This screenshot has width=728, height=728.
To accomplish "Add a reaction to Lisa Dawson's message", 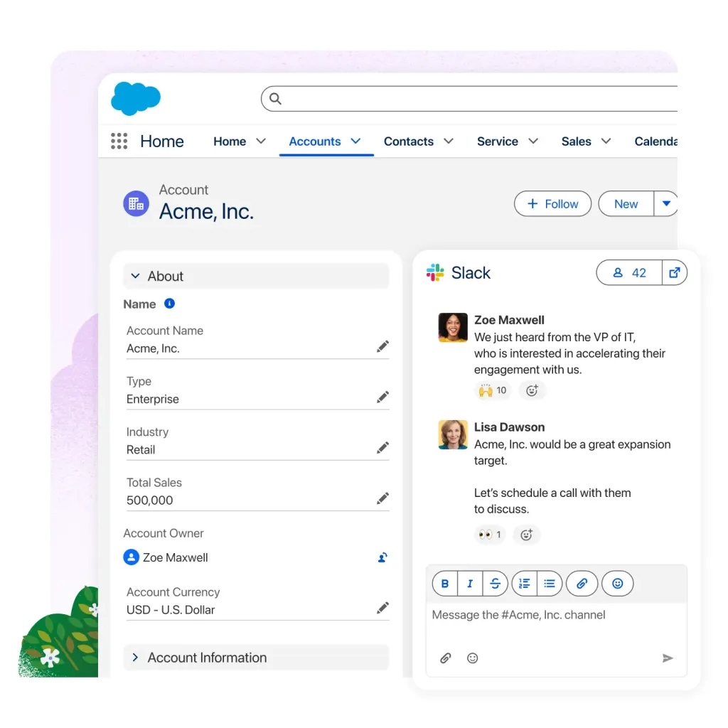I will (527, 535).
